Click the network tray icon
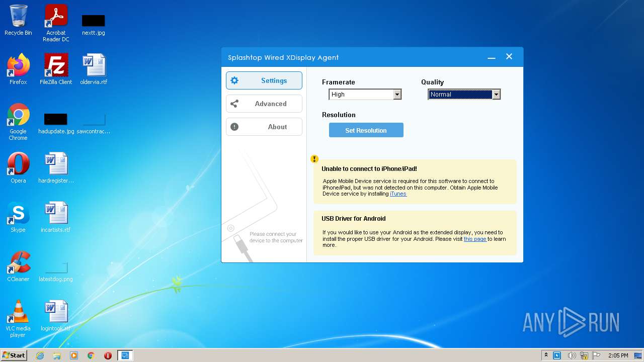The width and height of the screenshot is (644, 362). pos(584,355)
